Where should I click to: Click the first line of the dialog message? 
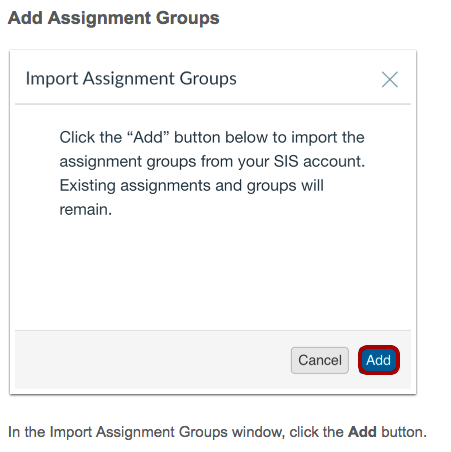coord(212,137)
